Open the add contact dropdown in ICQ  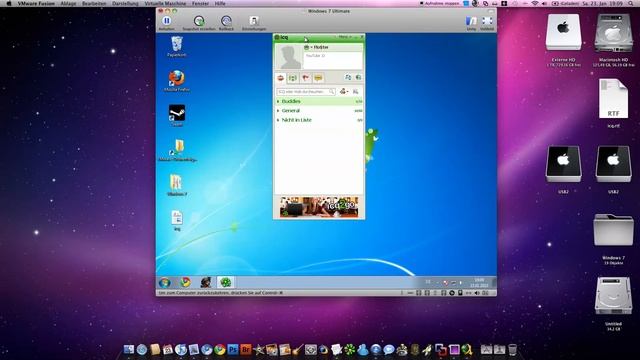(344, 91)
